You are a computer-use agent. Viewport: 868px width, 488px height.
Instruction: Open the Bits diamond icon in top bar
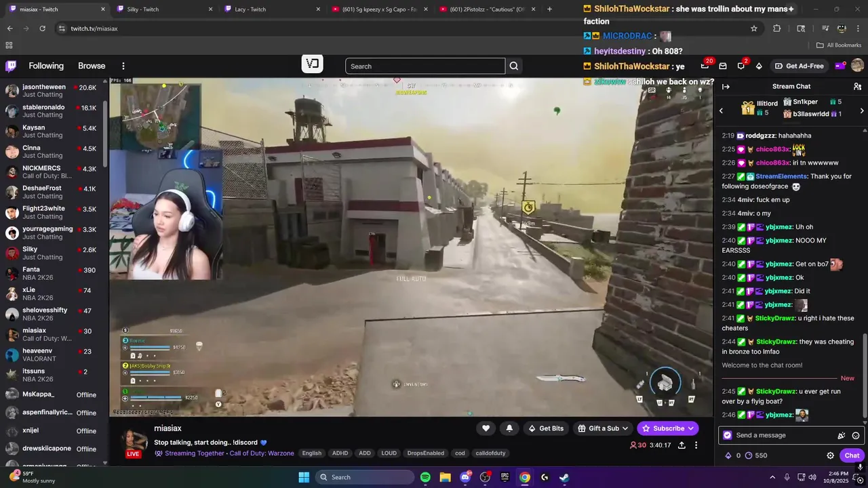(759, 66)
